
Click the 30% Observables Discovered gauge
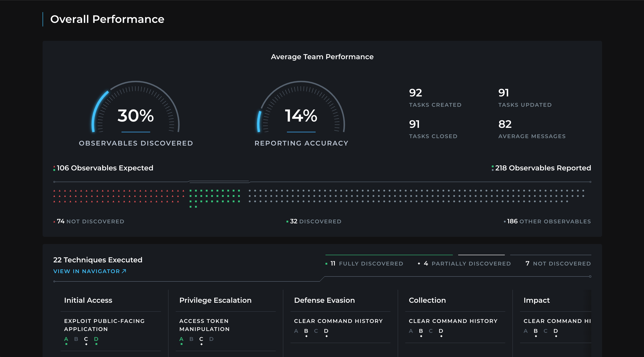[x=136, y=115]
